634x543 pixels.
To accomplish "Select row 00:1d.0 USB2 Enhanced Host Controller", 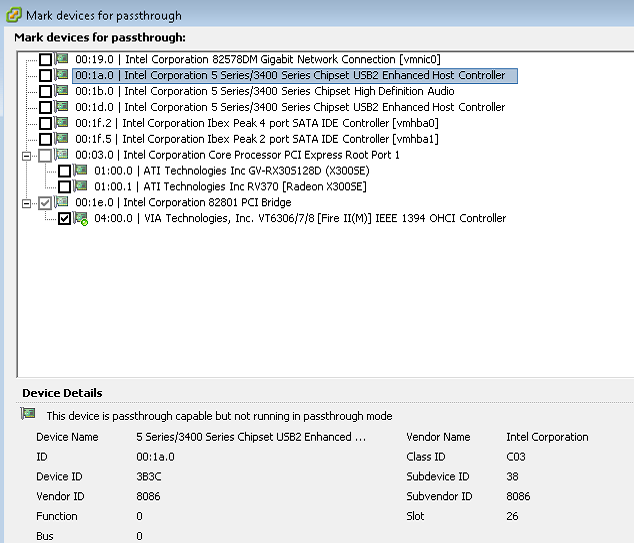I will [290, 107].
